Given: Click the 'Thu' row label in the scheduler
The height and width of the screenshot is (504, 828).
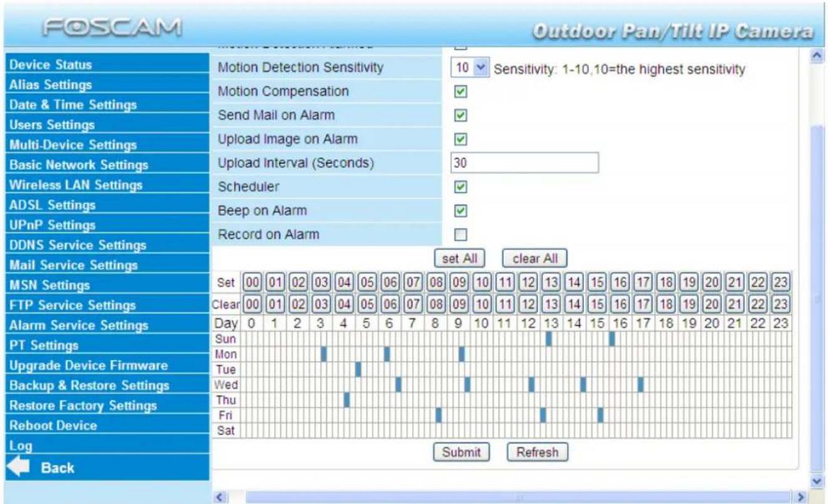Looking at the screenshot, I should click(x=225, y=400).
